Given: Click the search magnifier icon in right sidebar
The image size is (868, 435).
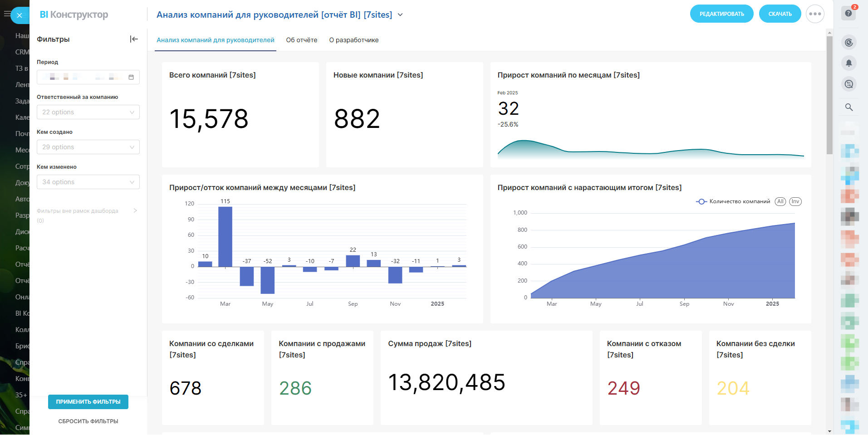Looking at the screenshot, I should [x=849, y=108].
